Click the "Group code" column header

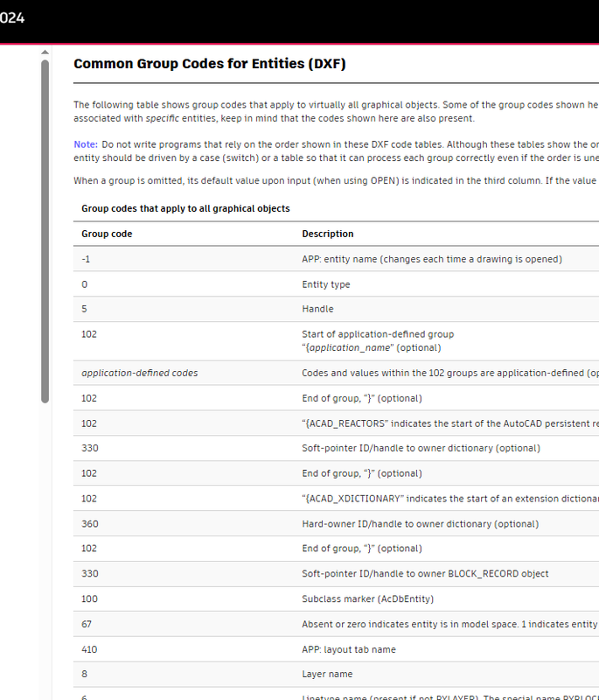coord(107,234)
